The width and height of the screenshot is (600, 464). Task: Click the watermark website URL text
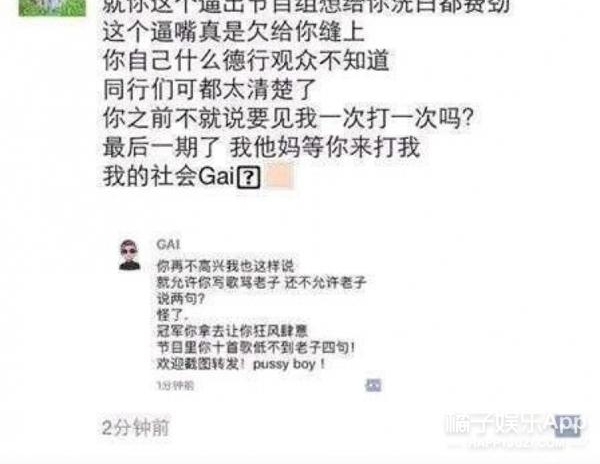(515, 445)
